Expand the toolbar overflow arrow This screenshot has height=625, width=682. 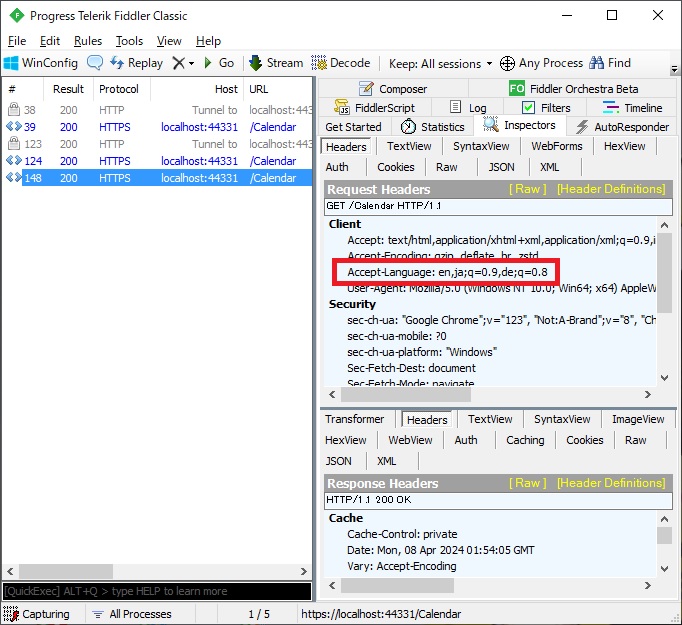coord(674,69)
